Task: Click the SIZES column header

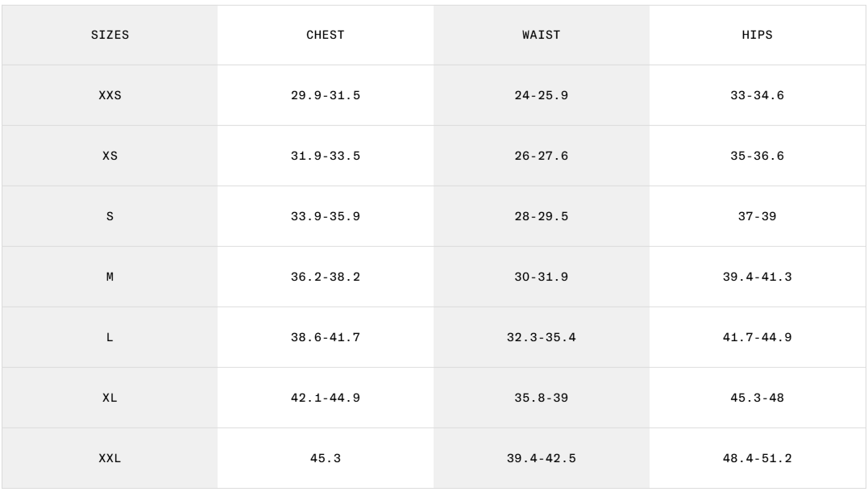Action: pyautogui.click(x=110, y=35)
